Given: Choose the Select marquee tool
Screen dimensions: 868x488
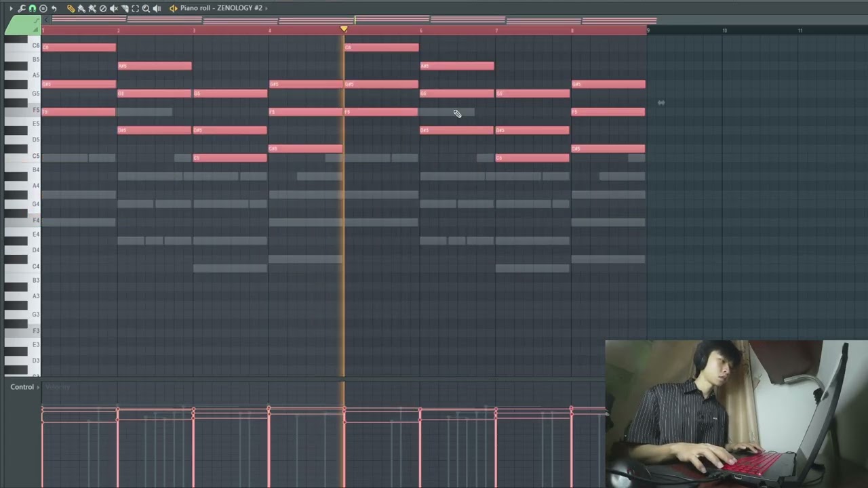Looking at the screenshot, I should pyautogui.click(x=136, y=9).
